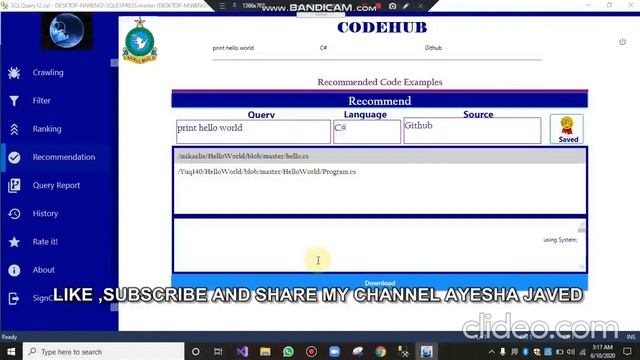Screen dimensions: 640x360
Task: Click the power icon at top right
Action: coord(622,42)
